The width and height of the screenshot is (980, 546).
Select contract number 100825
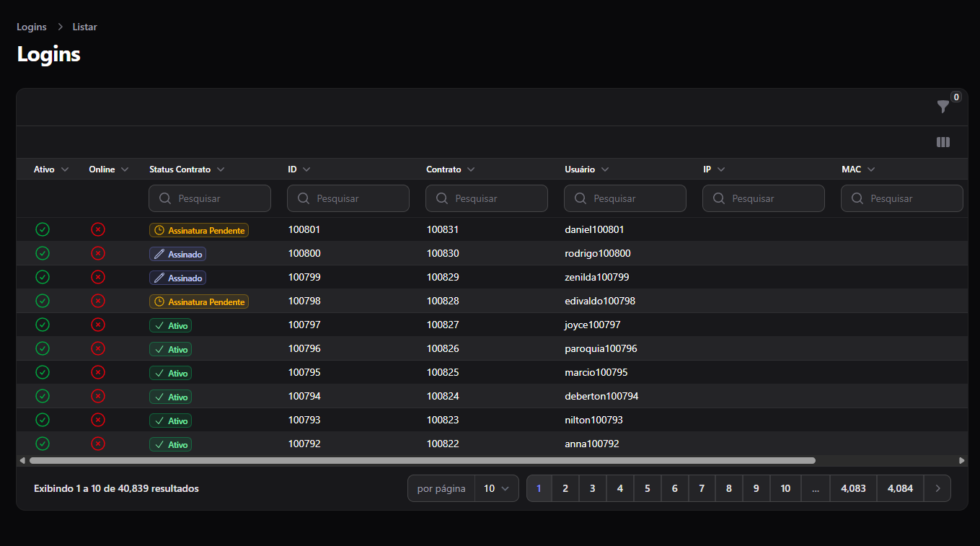pyautogui.click(x=443, y=372)
